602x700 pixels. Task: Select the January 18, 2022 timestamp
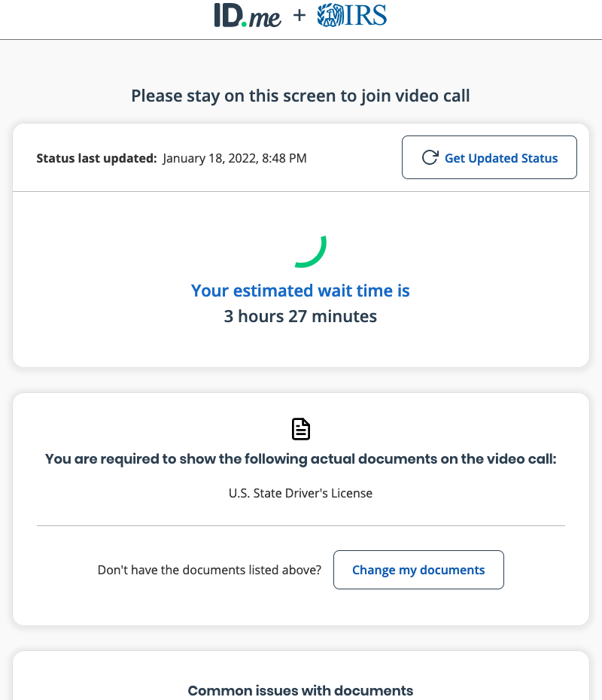pos(234,159)
